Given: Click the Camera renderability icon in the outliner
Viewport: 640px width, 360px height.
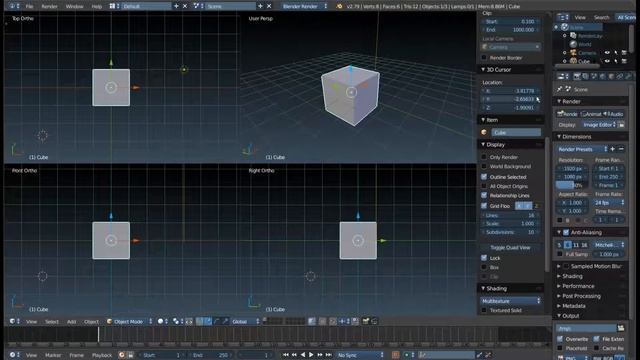Looking at the screenshot, I should coord(624,53).
